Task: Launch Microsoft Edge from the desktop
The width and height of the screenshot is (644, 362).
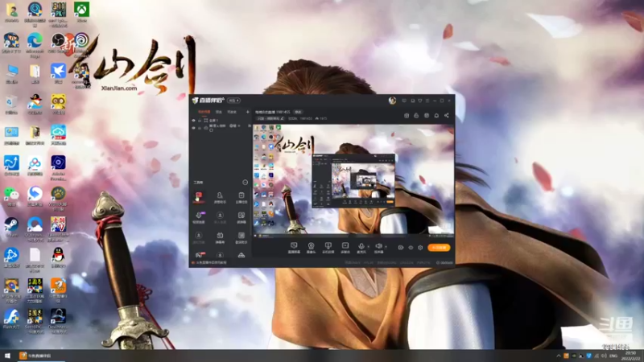Action: pyautogui.click(x=35, y=44)
